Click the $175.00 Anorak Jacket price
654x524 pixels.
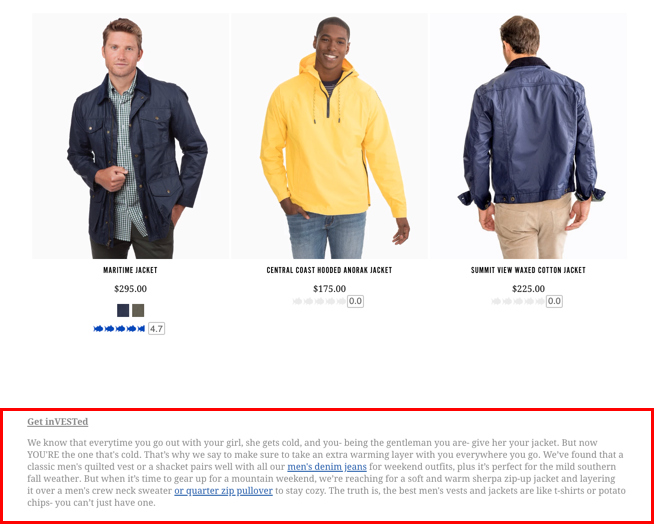click(330, 289)
